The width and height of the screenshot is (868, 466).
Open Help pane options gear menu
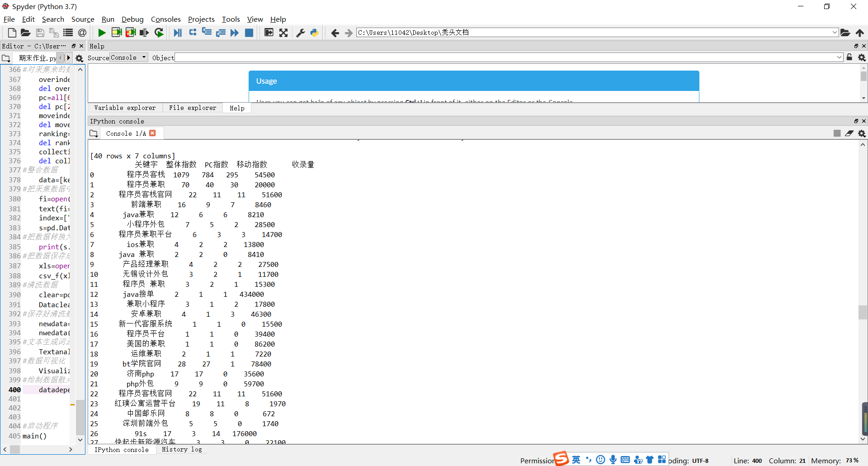(x=862, y=57)
